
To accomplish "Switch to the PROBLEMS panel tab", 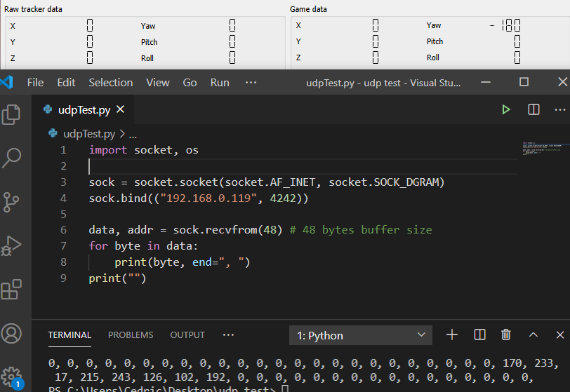I will pyautogui.click(x=131, y=334).
